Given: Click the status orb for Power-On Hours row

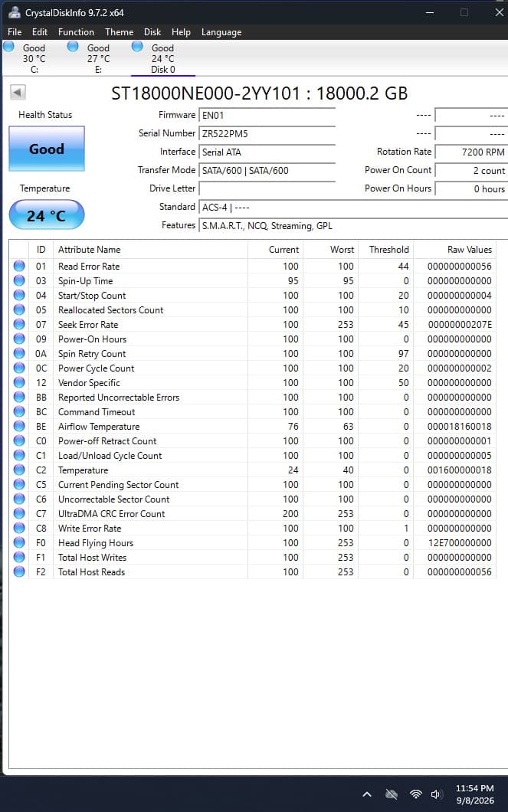Looking at the screenshot, I should pos(19,339).
